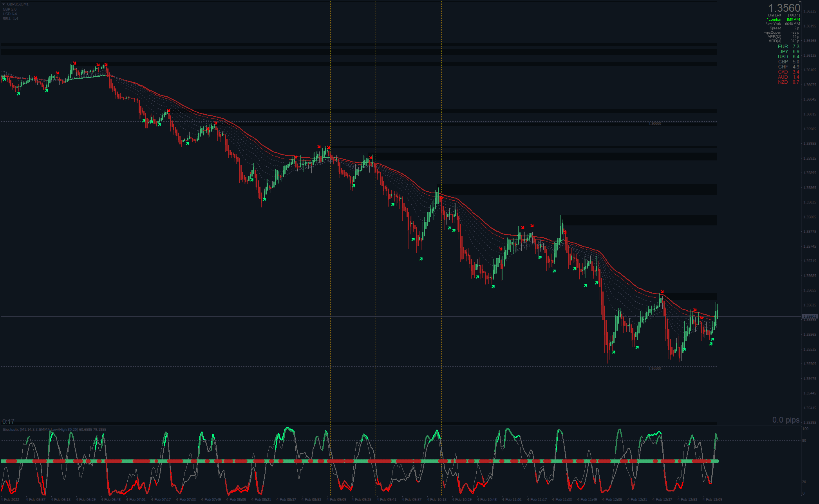Click the 1.35500 round-number level label
Image resolution: width=819 pixels, height=504 pixels.
point(654,369)
